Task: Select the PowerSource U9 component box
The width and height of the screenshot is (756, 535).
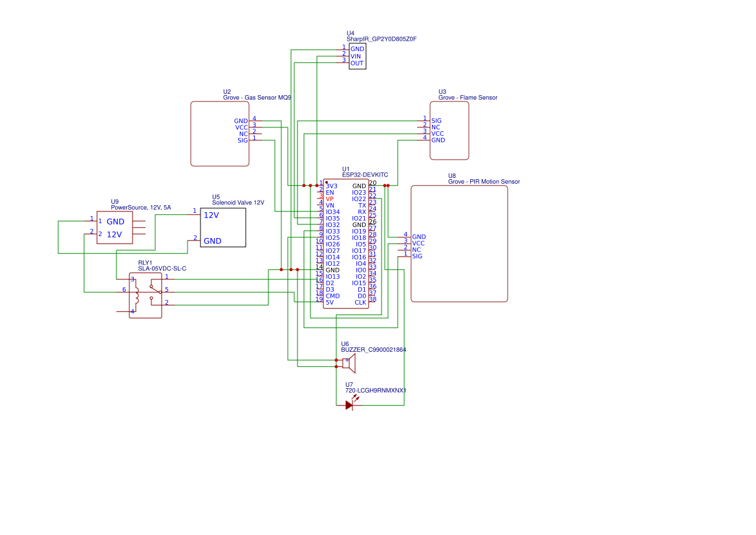Action: tap(114, 228)
